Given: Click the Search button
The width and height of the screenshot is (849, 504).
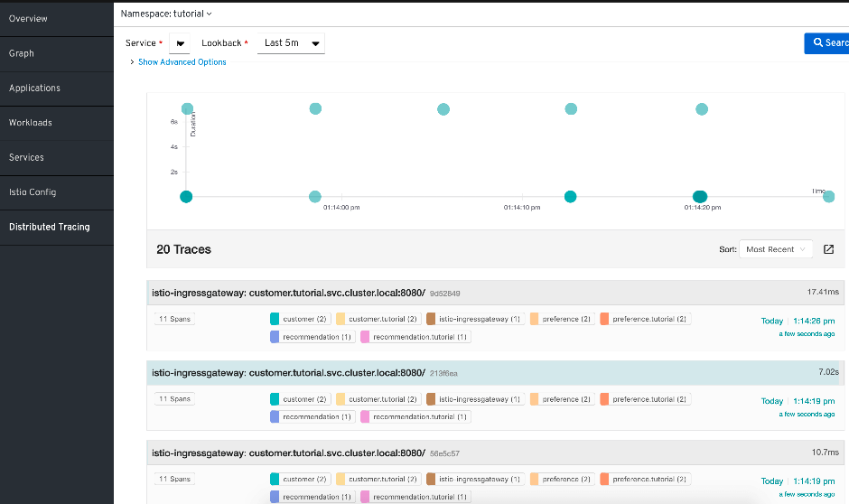Looking at the screenshot, I should 826,43.
